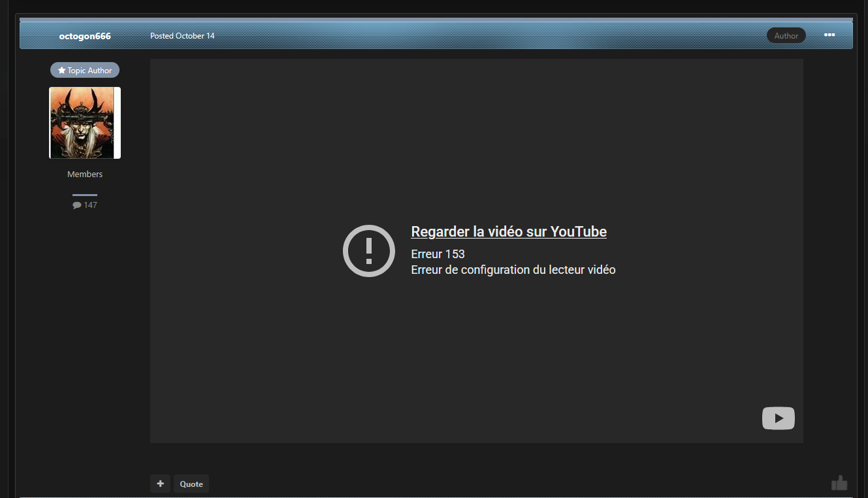Open the octogon666 username link
This screenshot has width=868, height=498.
[85, 36]
